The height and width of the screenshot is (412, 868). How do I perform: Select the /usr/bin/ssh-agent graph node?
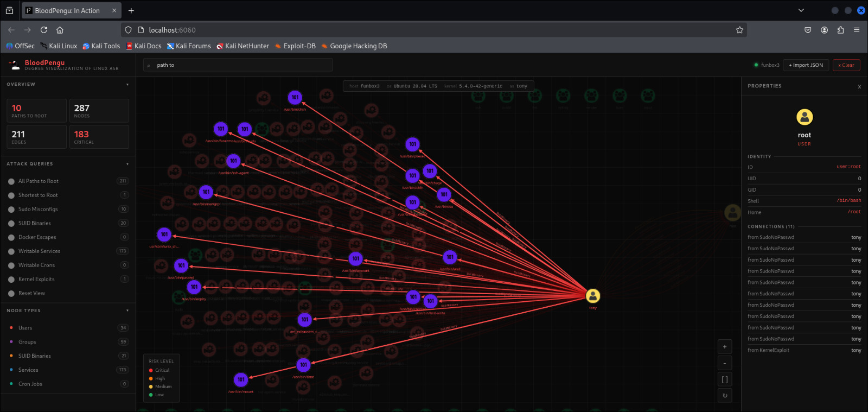pyautogui.click(x=233, y=161)
